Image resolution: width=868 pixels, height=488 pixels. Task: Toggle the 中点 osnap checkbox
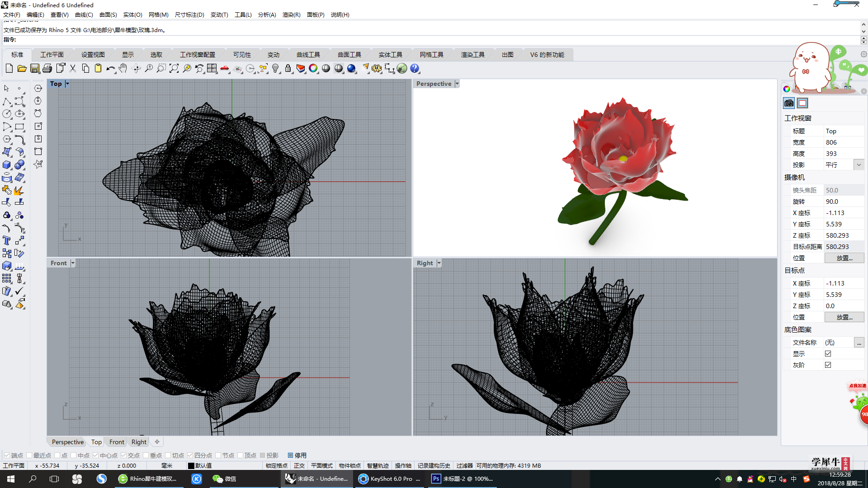click(73, 455)
